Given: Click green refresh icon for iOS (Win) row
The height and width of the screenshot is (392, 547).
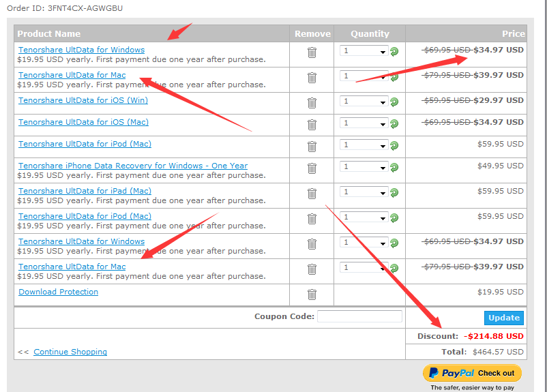Looking at the screenshot, I should tap(394, 102).
